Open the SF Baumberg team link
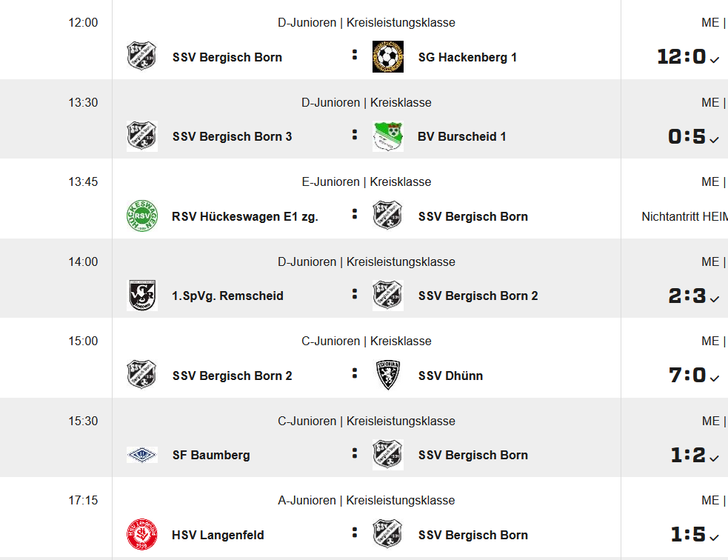The image size is (728, 560). [211, 455]
